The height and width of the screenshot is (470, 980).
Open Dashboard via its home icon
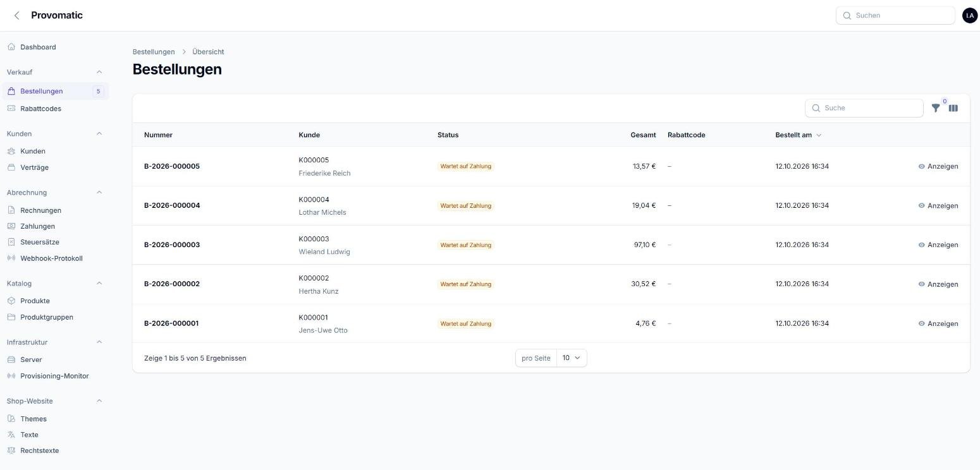(x=11, y=47)
